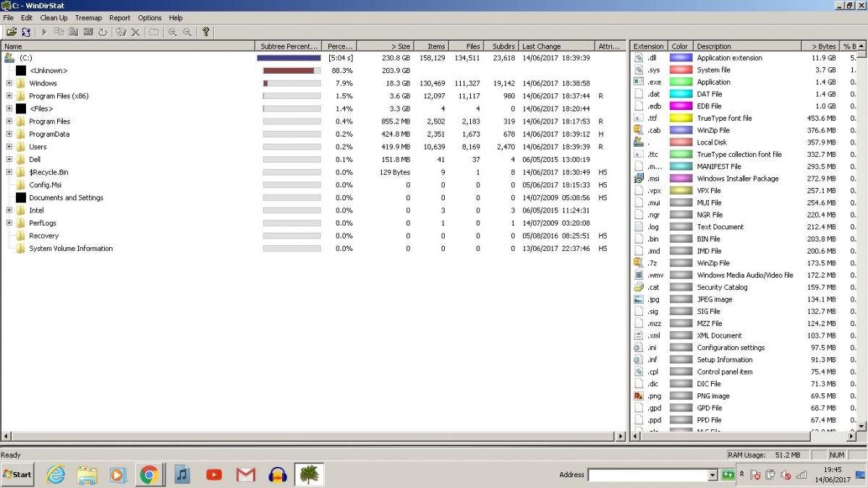
Task: Click the Command Prompt Here toolbar icon
Action: click(x=88, y=32)
